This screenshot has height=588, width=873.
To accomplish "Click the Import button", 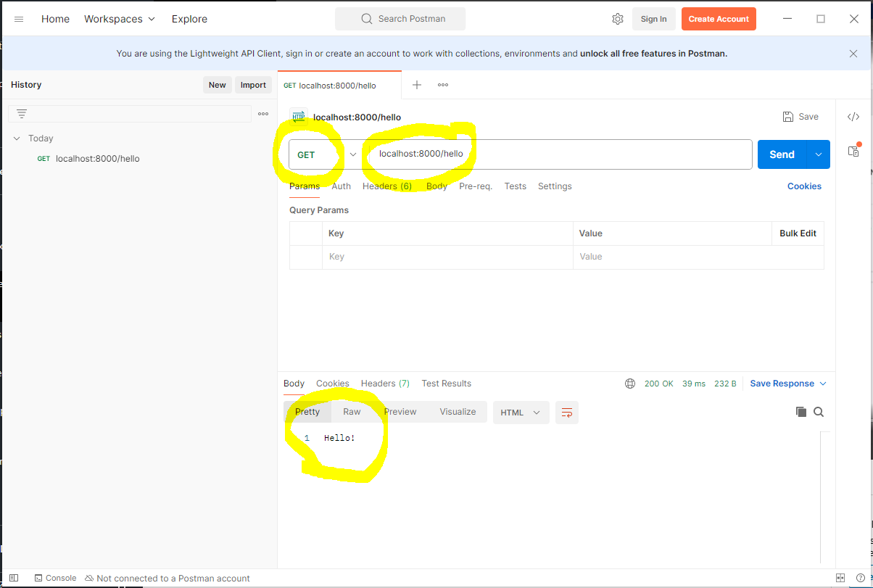I will pos(253,85).
